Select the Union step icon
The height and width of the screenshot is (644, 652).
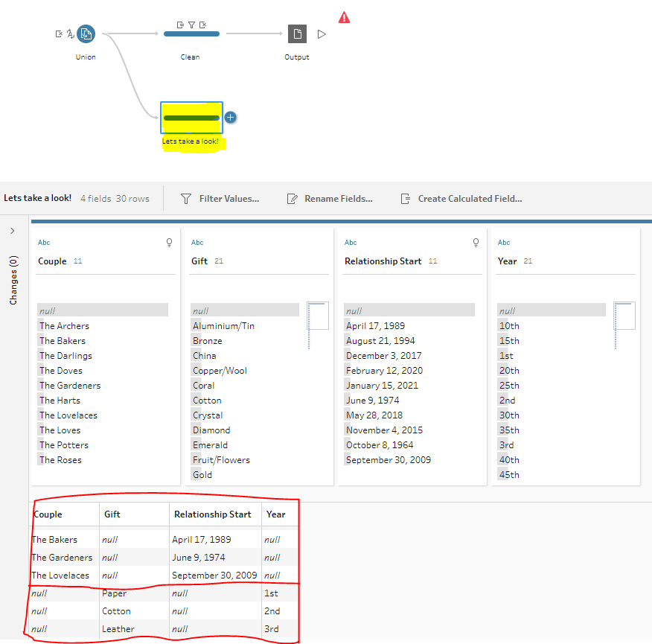(86, 34)
